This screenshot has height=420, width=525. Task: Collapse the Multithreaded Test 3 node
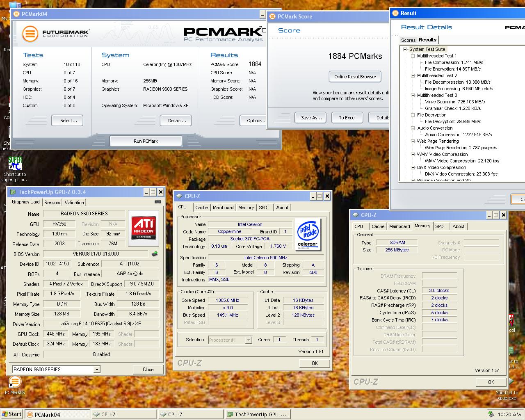tap(413, 95)
